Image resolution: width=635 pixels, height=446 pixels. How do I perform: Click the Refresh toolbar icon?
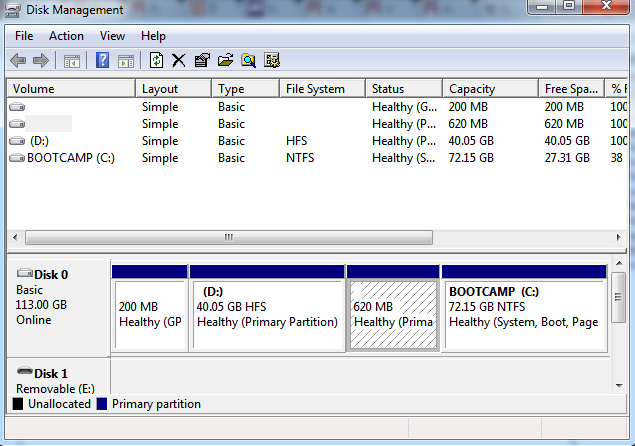(156, 60)
